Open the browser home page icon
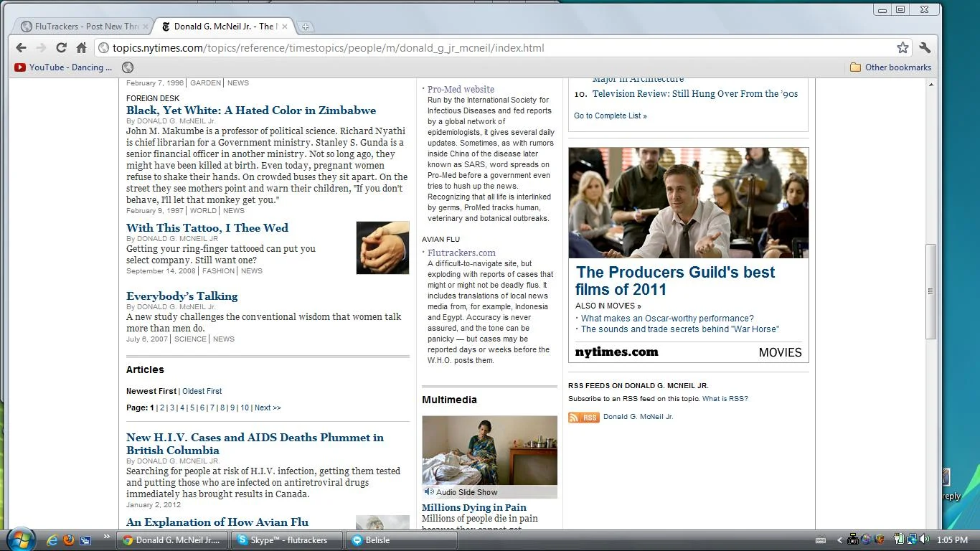980x551 pixels. [x=81, y=48]
